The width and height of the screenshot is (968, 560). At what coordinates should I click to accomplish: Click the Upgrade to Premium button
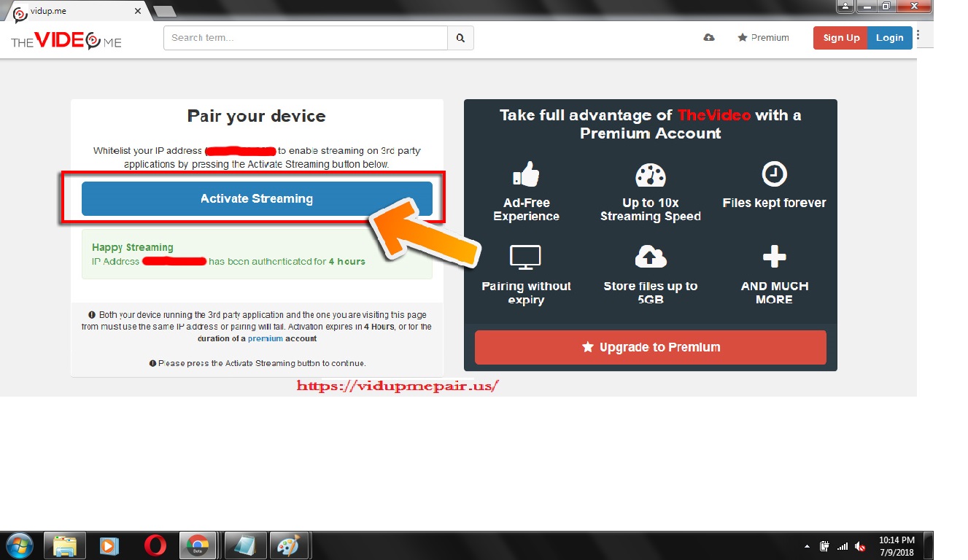click(x=651, y=347)
